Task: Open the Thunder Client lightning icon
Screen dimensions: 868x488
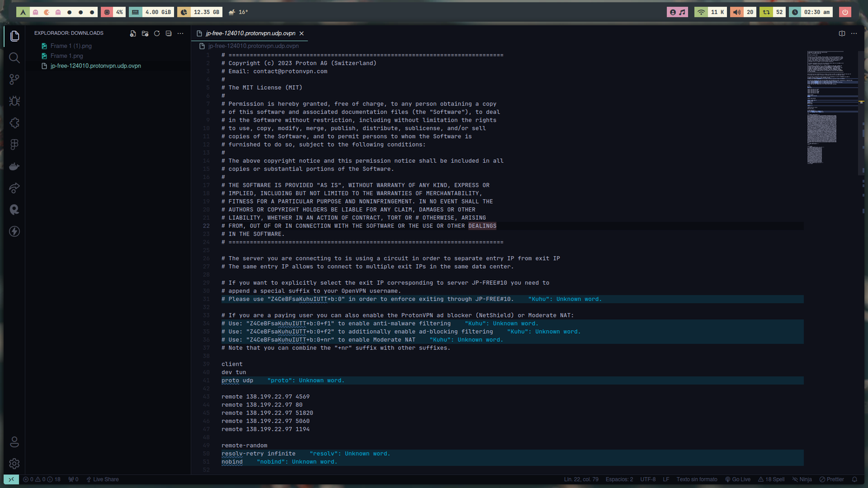Action: [14, 231]
